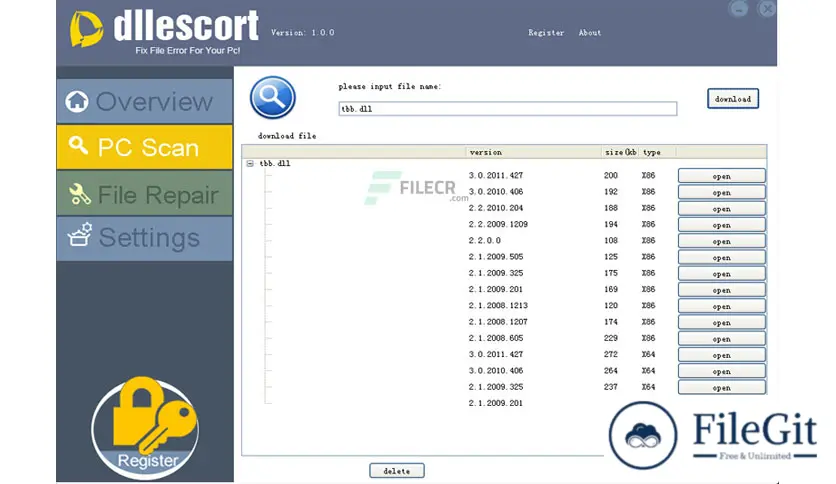Switch to the PC Scan tab
This screenshot has width=836, height=484.
(144, 147)
